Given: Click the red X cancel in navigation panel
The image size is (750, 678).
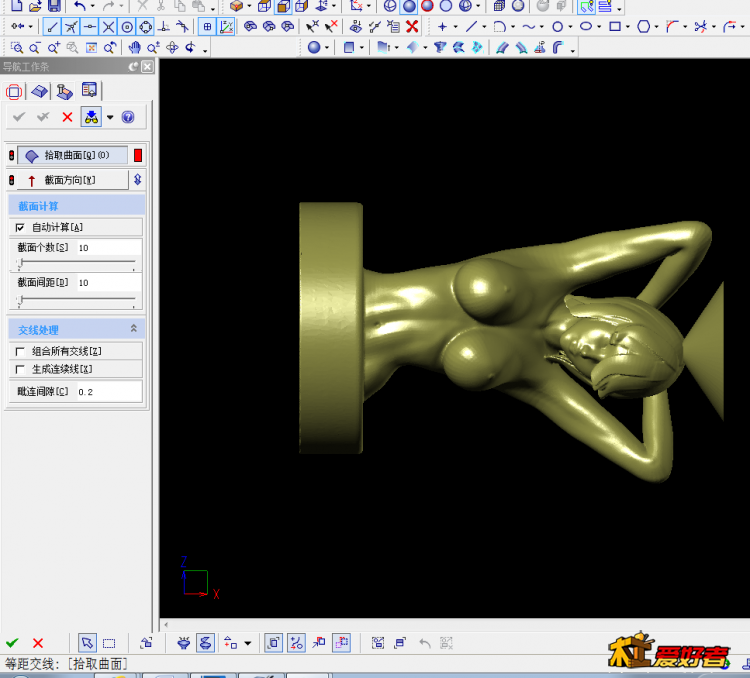Looking at the screenshot, I should click(67, 117).
